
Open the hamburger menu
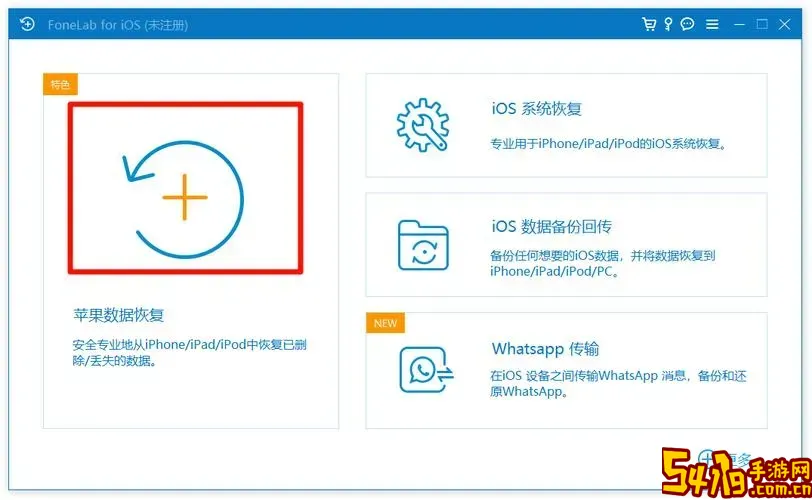[x=712, y=24]
